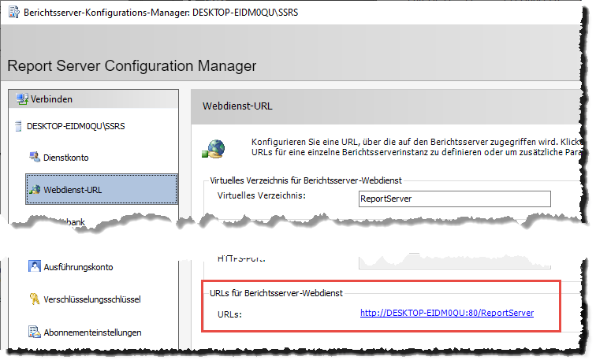Click the window title text Berichtsserver-Konfigurations-Manager
The height and width of the screenshot is (364, 596).
point(161,13)
